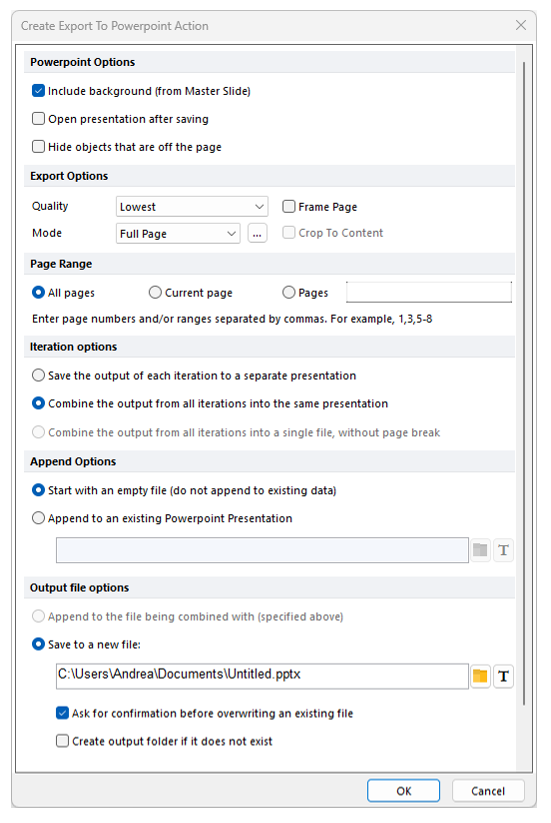Select Save each iteration to a separate presentation
The image size is (551, 823).
(38, 375)
